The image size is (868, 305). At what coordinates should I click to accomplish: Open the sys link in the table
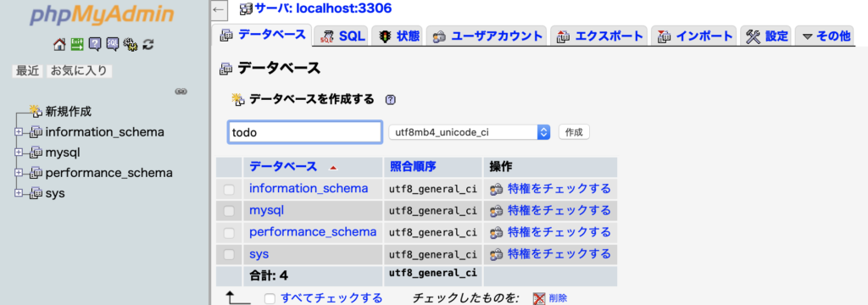point(259,254)
